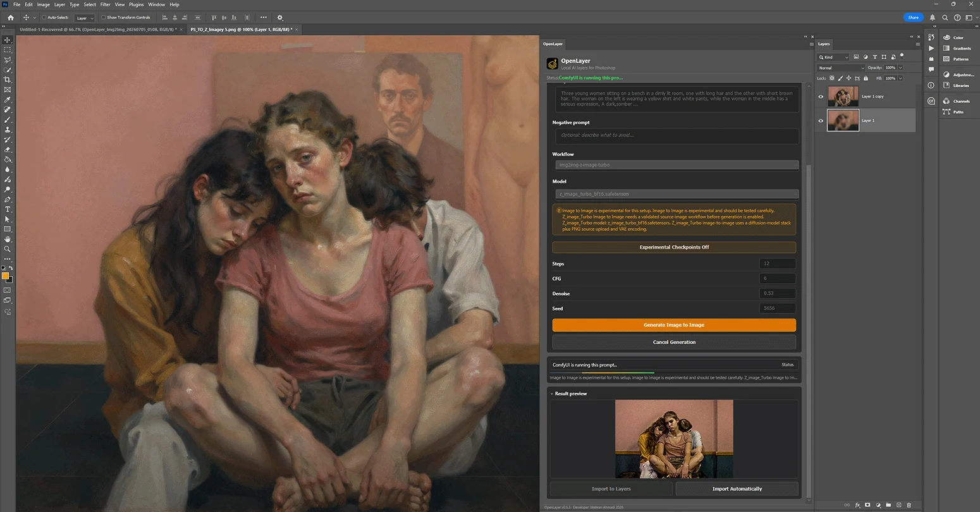Select the Layers panel tab

(x=824, y=44)
